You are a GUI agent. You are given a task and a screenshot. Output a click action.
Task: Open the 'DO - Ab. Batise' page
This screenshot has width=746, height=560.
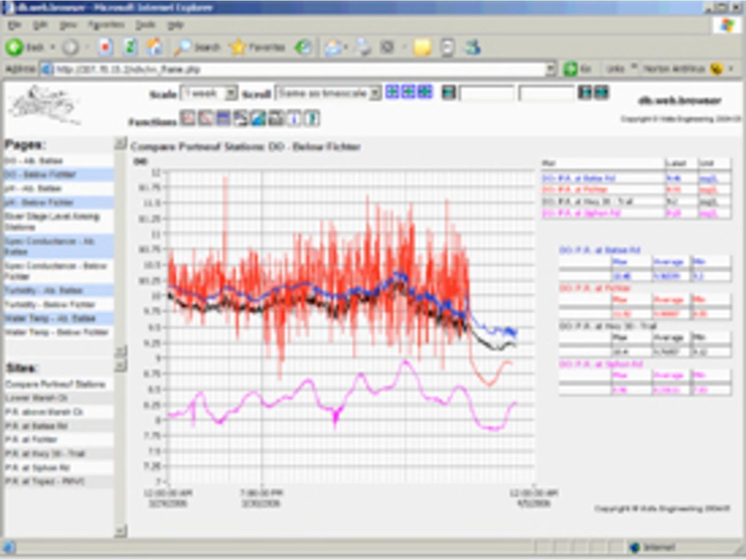[x=34, y=160]
